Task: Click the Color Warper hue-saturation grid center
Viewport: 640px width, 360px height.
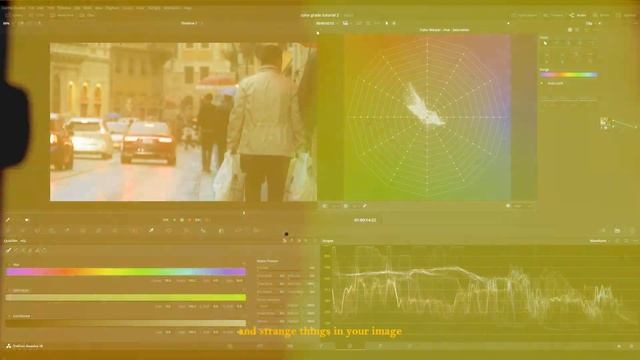Action: (x=428, y=118)
